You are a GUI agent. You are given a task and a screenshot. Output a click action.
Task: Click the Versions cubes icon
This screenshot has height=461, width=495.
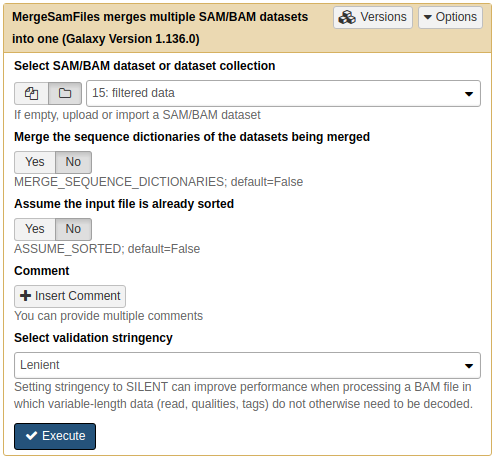[x=347, y=17]
